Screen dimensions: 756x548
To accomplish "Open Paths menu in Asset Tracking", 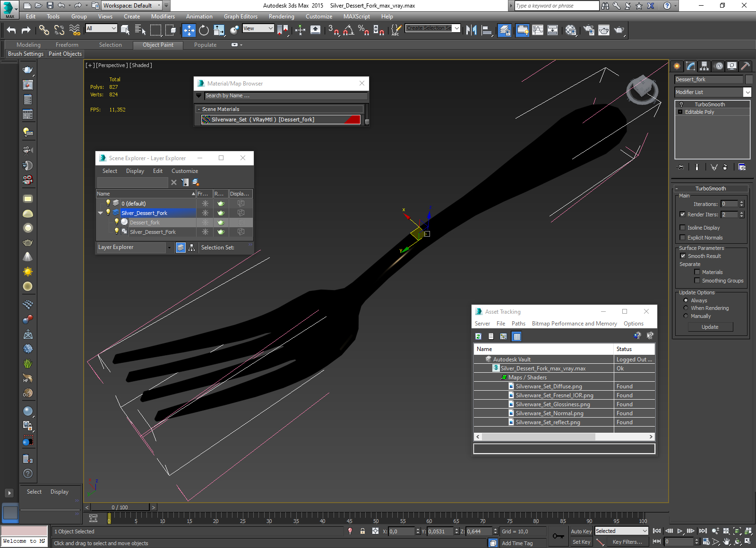I will click(x=518, y=324).
